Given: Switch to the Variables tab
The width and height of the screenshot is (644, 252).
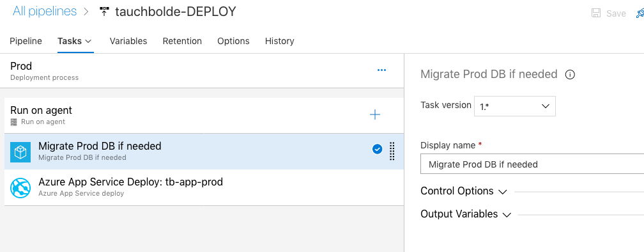Looking at the screenshot, I should point(128,41).
